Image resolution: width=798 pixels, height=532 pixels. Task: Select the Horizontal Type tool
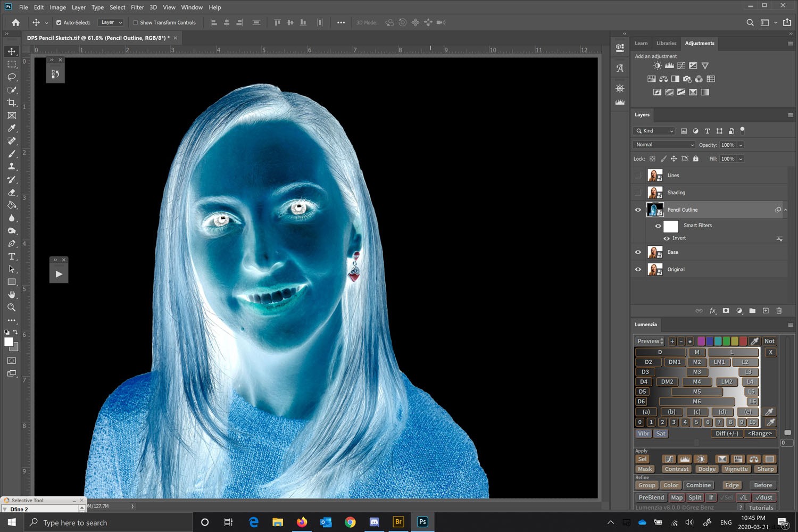pyautogui.click(x=11, y=256)
